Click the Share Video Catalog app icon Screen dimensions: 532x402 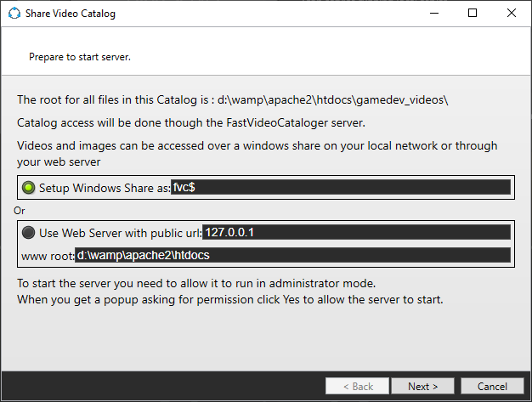pos(14,14)
